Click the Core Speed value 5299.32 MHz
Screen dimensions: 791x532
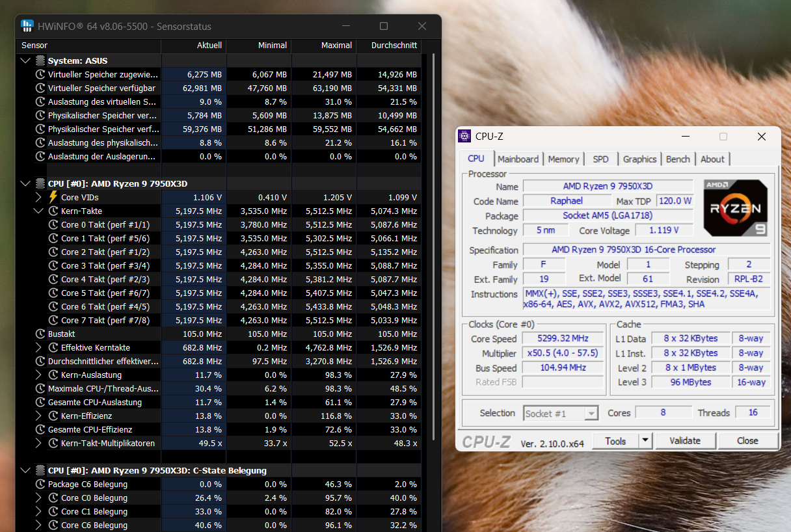click(x=563, y=338)
